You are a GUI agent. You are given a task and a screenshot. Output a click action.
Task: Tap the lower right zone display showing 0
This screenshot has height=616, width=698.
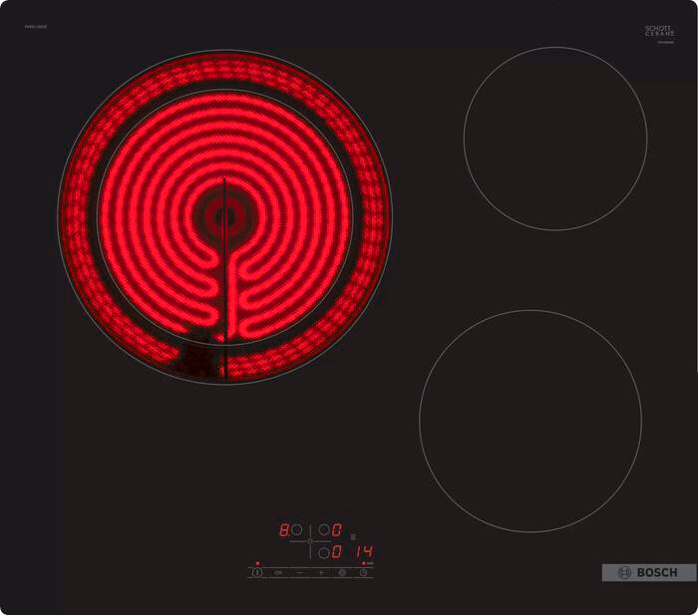[337, 550]
